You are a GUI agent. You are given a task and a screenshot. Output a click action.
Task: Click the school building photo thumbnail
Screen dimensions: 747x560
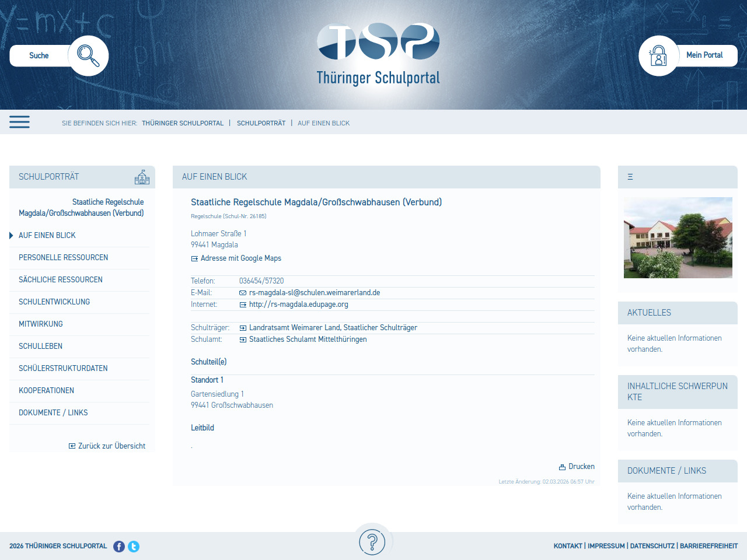point(678,237)
